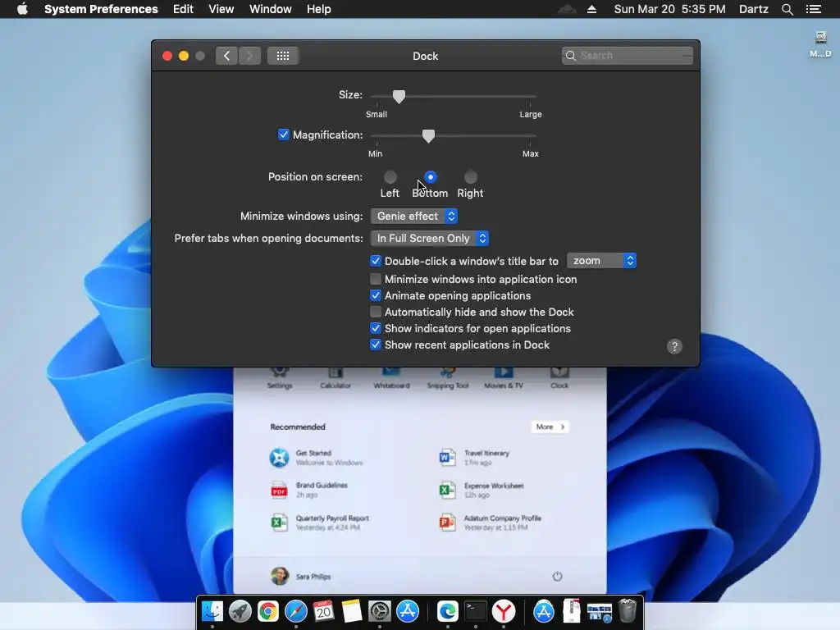Click Whiteboard in Start menu

[391, 378]
